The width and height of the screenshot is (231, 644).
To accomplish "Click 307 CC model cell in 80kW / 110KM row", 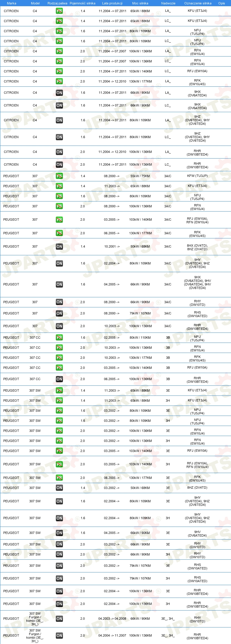I will click(x=35, y=338).
